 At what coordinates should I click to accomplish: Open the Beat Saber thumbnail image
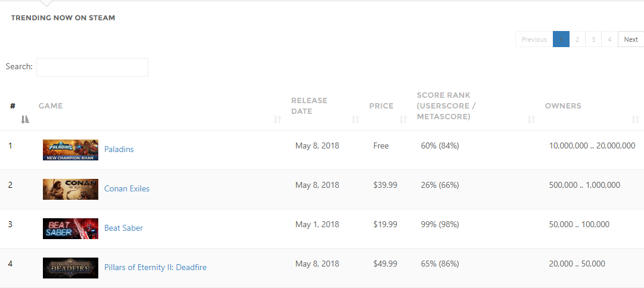coord(71,228)
